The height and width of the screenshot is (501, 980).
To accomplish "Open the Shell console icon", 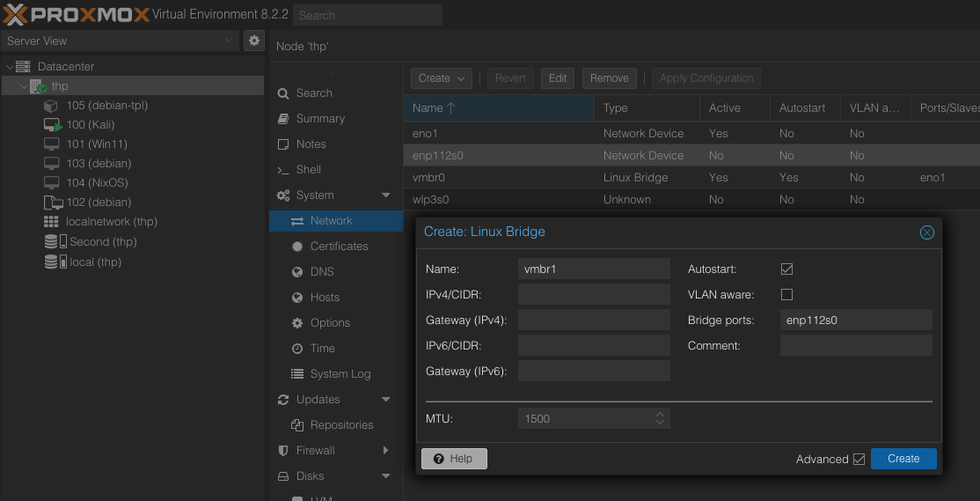I will coord(283,170).
